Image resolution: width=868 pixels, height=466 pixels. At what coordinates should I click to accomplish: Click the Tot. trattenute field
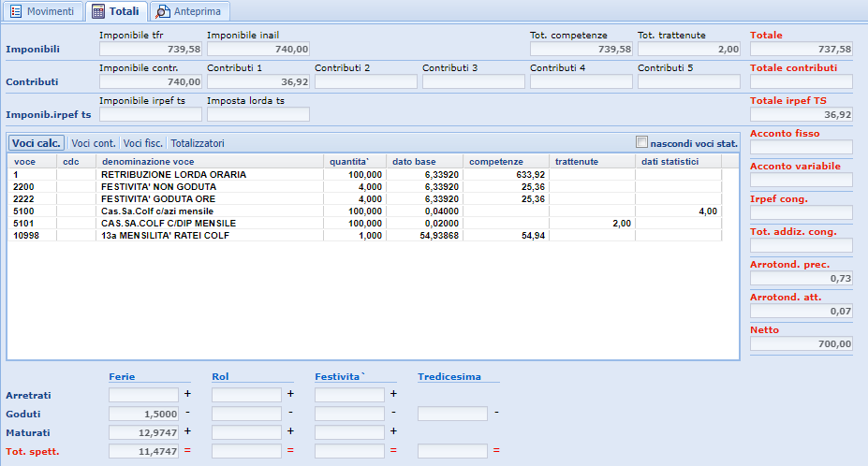point(688,50)
